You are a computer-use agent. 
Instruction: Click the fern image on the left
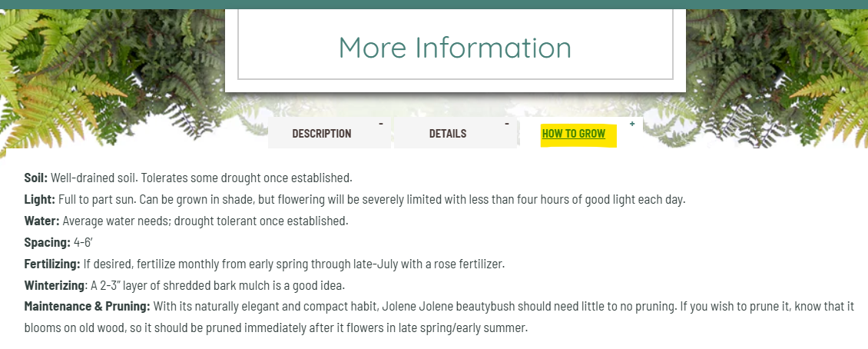[x=111, y=78]
